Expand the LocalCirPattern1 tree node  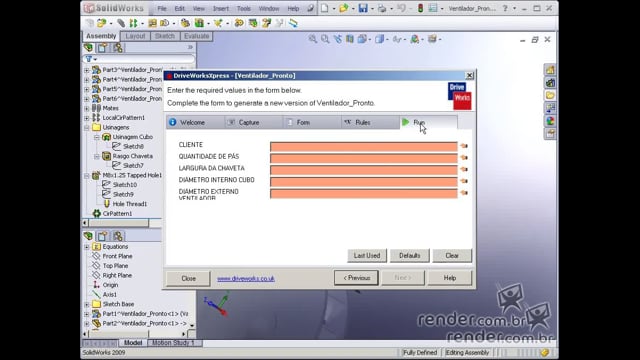tap(87, 118)
